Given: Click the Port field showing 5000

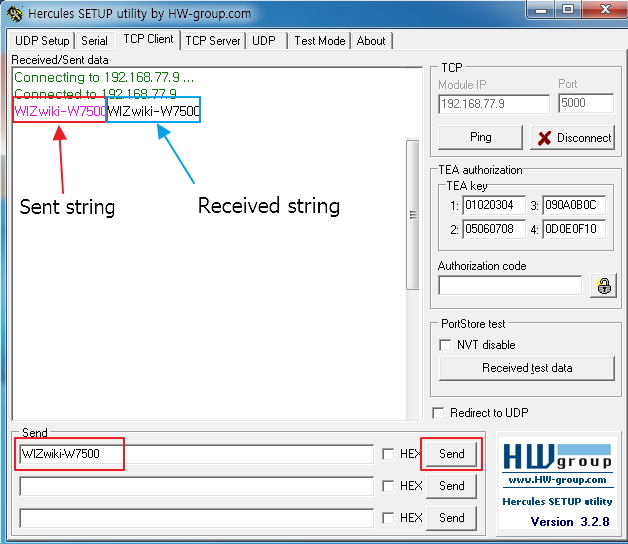Looking at the screenshot, I should 586,103.
